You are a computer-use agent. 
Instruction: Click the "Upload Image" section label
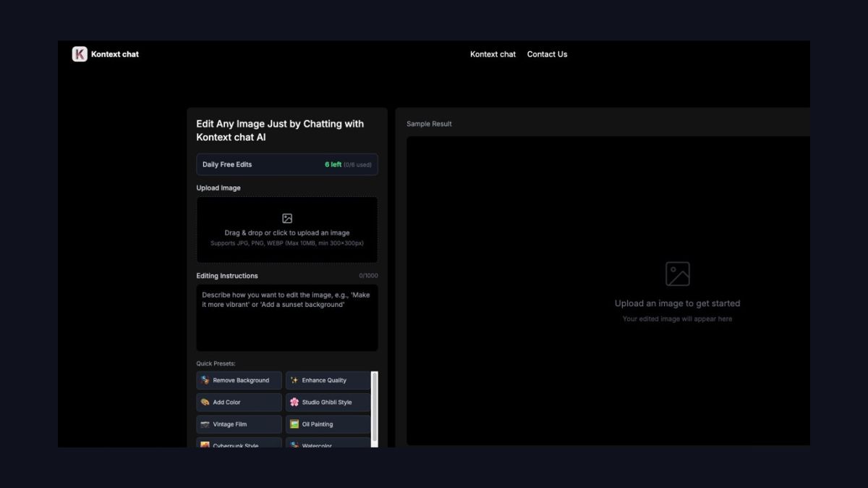[x=218, y=188]
